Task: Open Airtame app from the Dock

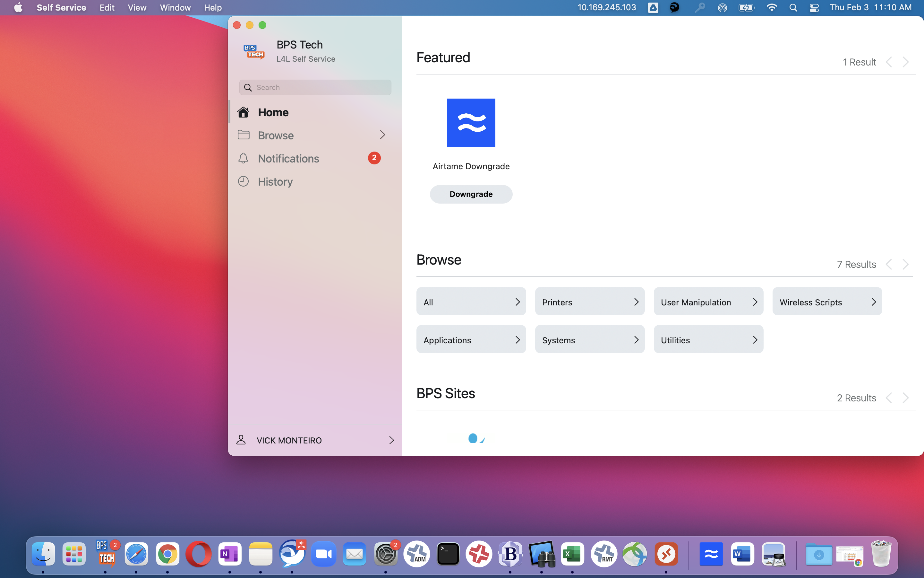Action: click(x=711, y=554)
